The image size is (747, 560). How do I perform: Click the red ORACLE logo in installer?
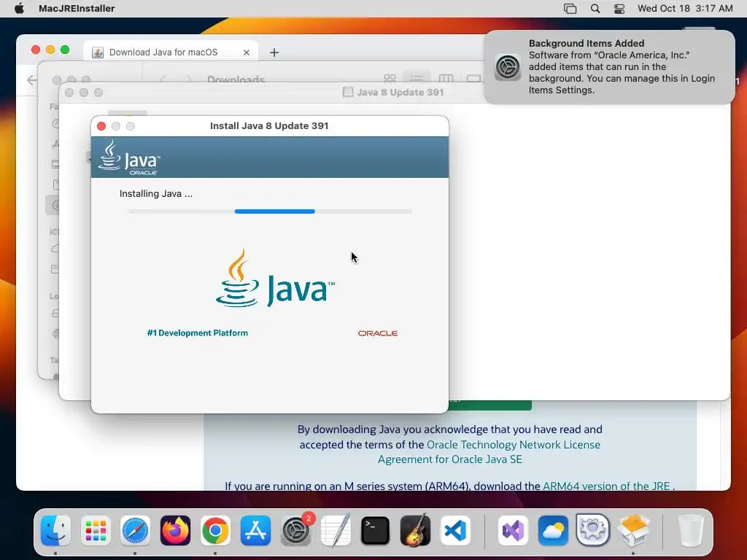point(378,333)
